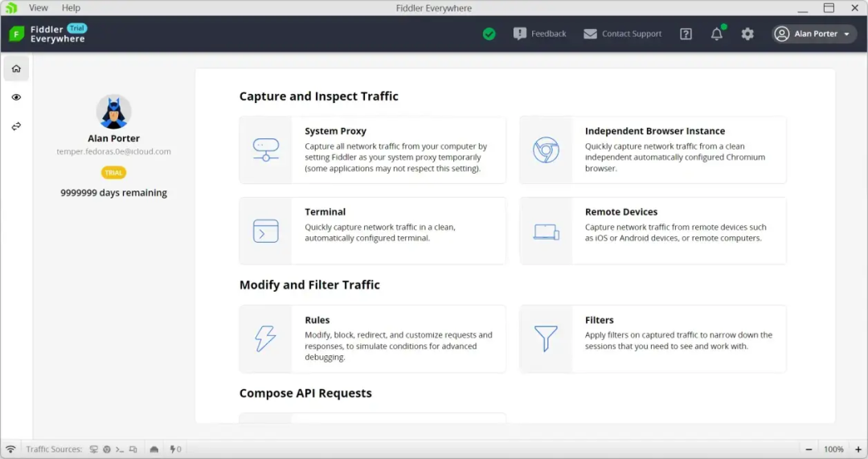The width and height of the screenshot is (868, 459).
Task: Click the Trial badge beside Fiddler logo
Action: pos(77,28)
